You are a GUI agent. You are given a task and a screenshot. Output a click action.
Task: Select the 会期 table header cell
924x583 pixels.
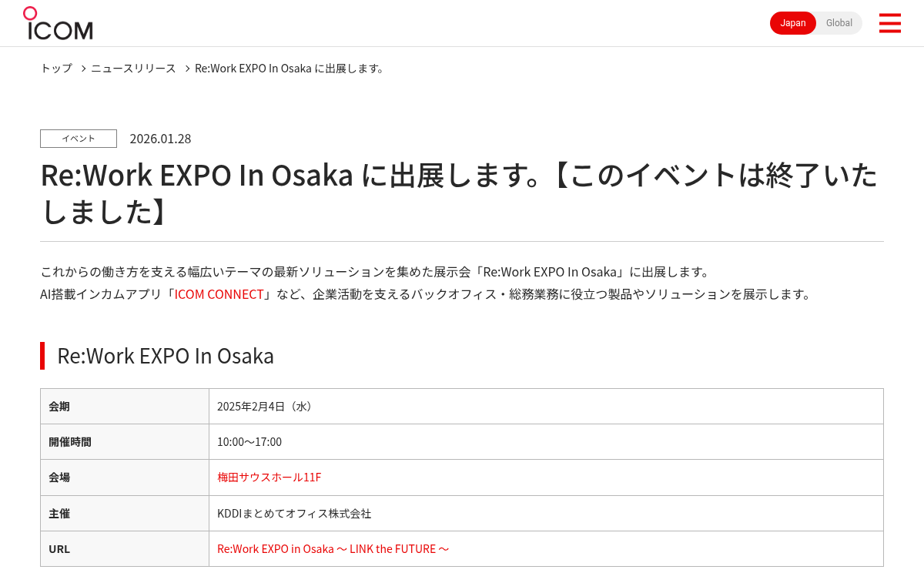[125, 407]
